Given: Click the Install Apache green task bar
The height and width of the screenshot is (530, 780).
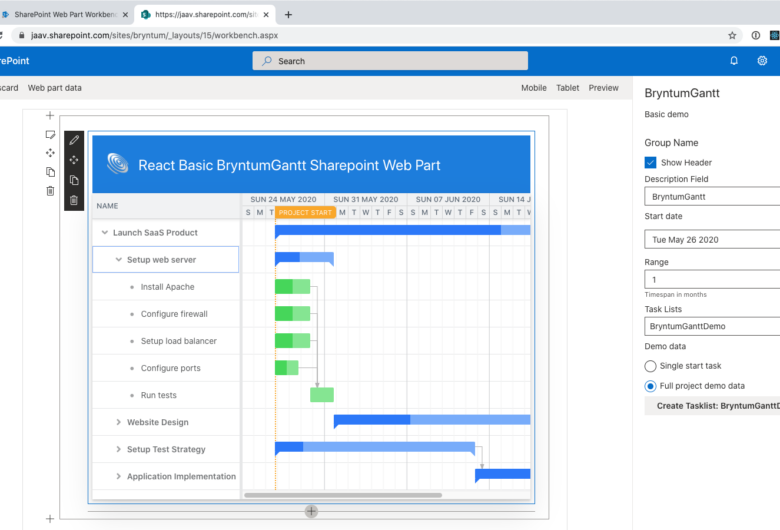Looking at the screenshot, I should coord(292,287).
